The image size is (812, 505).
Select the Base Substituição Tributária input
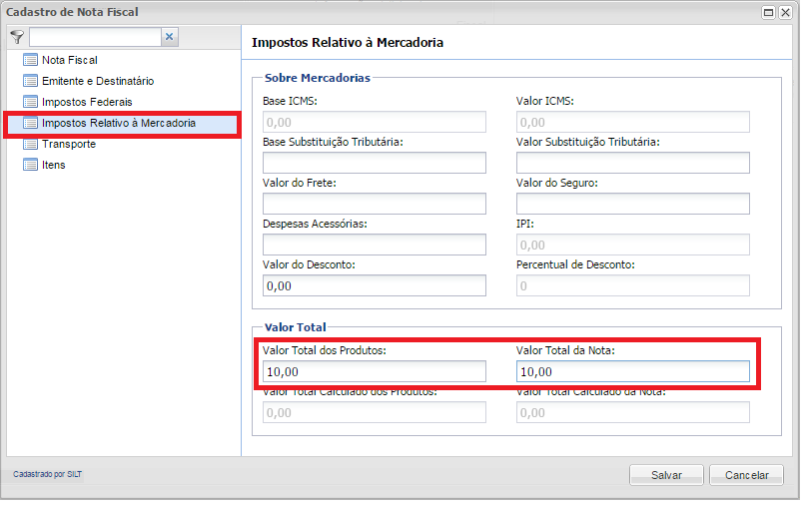374,163
